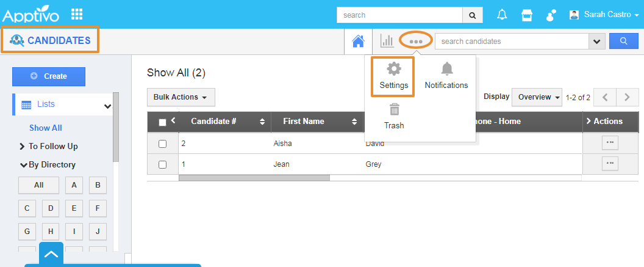644x267 pixels.
Task: Go to the Candidates home icon
Action: pyautogui.click(x=358, y=41)
